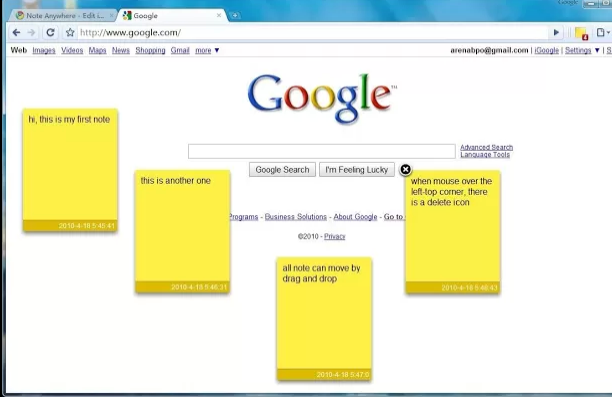Screen dimensions: 613x397
Task: Click the I'm Feeling Lucky button
Action: (357, 170)
